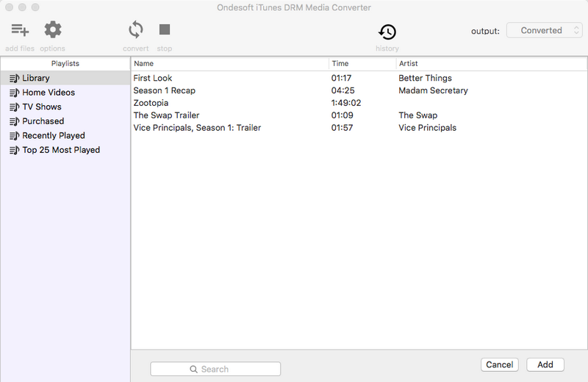Focus the Search field

point(215,369)
